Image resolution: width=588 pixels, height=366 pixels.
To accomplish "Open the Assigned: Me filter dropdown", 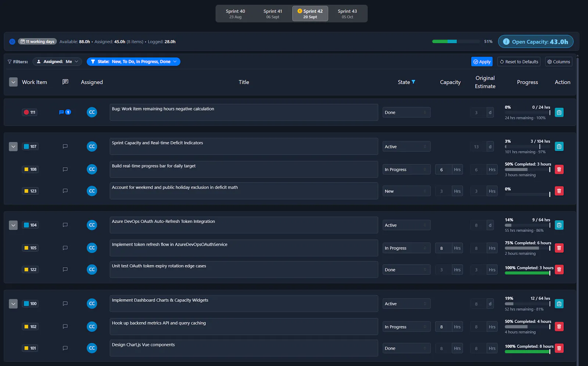I will click(57, 62).
